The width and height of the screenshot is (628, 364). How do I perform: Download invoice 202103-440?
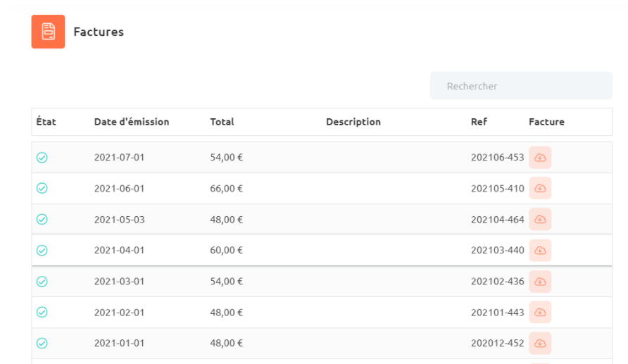pos(540,250)
